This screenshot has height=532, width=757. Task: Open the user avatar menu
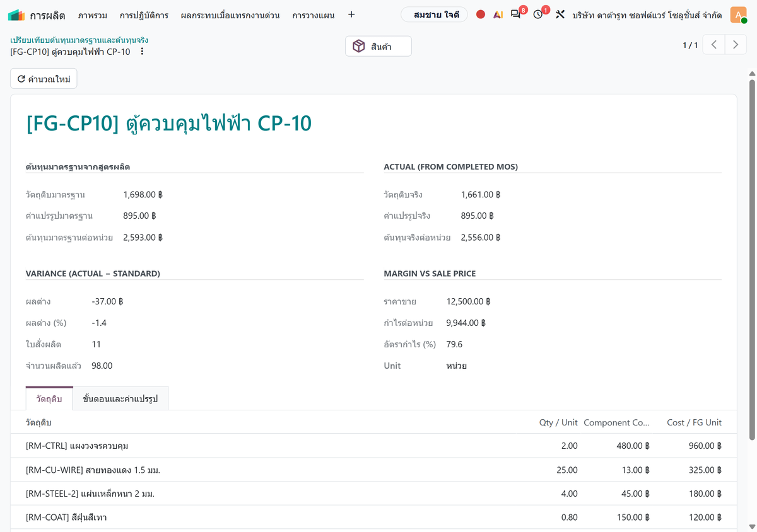click(x=739, y=14)
